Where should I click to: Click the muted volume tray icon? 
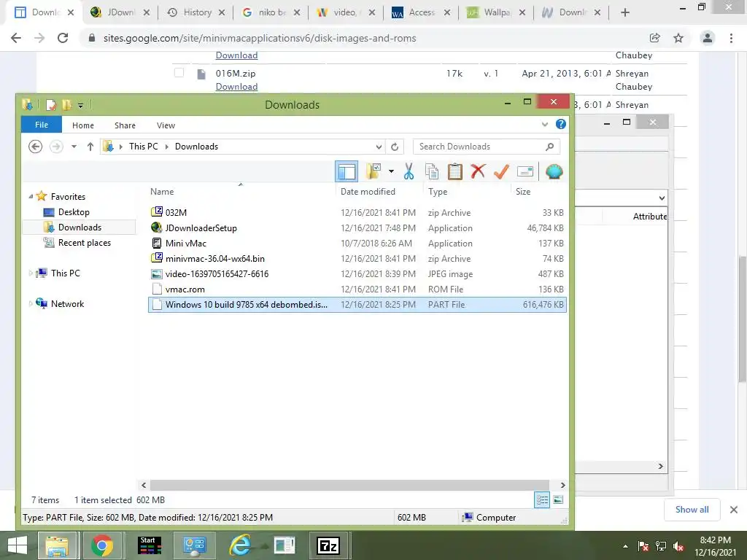[679, 546]
